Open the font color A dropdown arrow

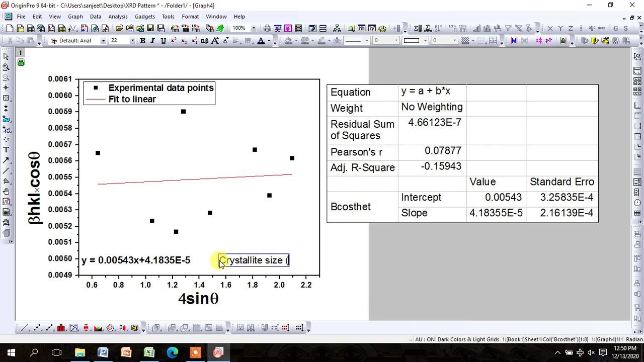pos(269,41)
